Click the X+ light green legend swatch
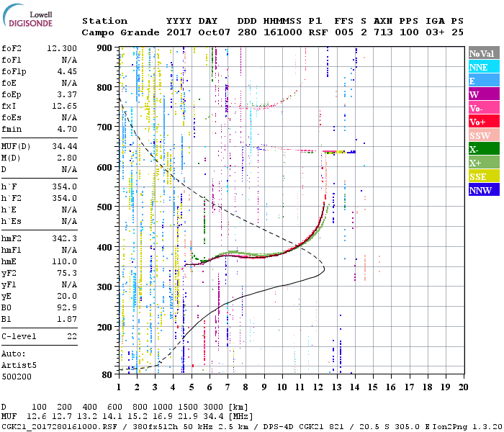This screenshot has height=432, width=504. [x=482, y=163]
